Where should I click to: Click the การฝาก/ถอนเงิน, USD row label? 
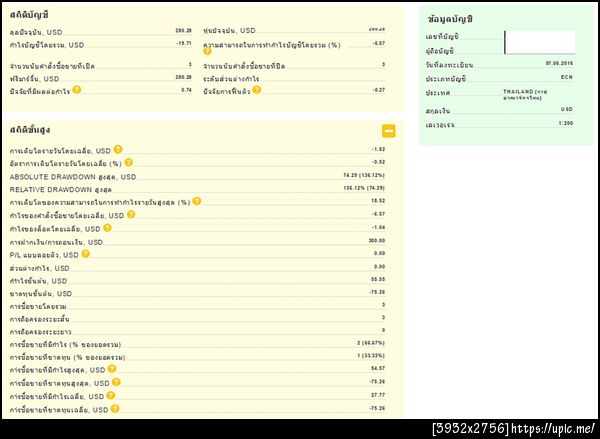coord(56,242)
